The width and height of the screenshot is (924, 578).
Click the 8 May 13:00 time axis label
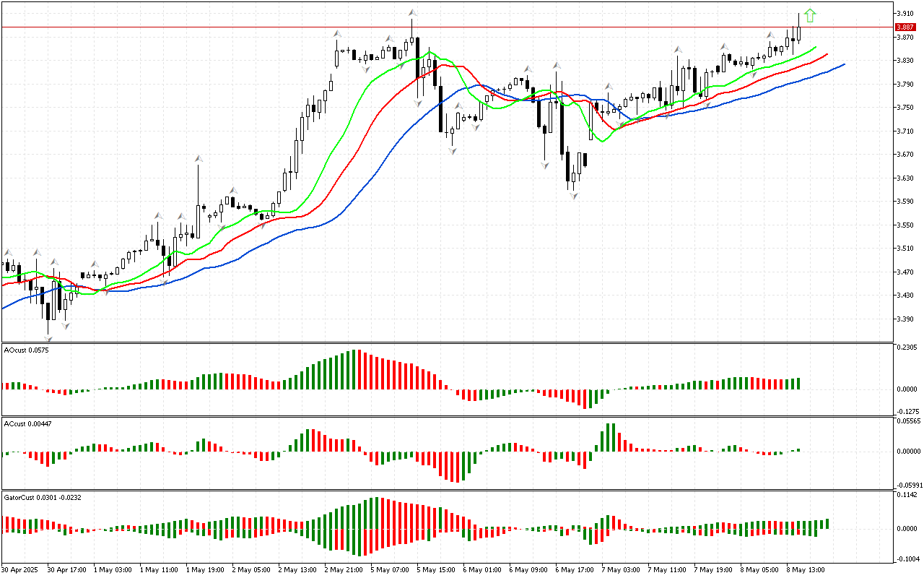[x=806, y=569]
